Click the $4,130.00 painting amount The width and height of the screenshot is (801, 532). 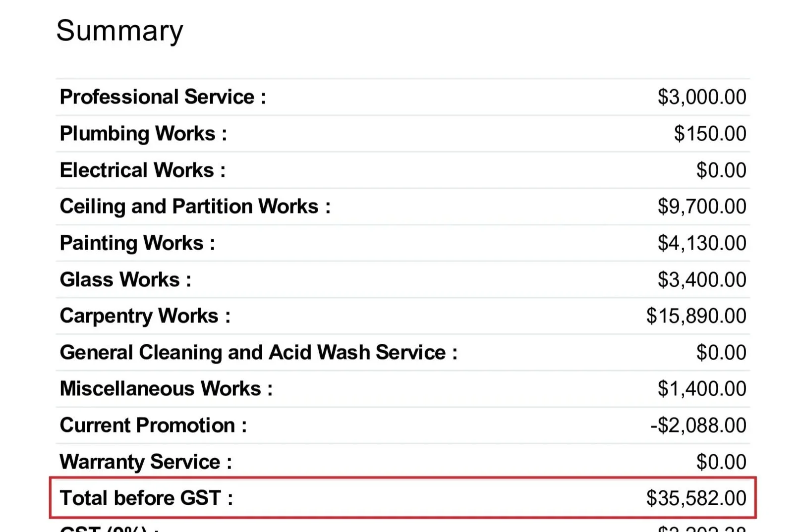tap(701, 243)
